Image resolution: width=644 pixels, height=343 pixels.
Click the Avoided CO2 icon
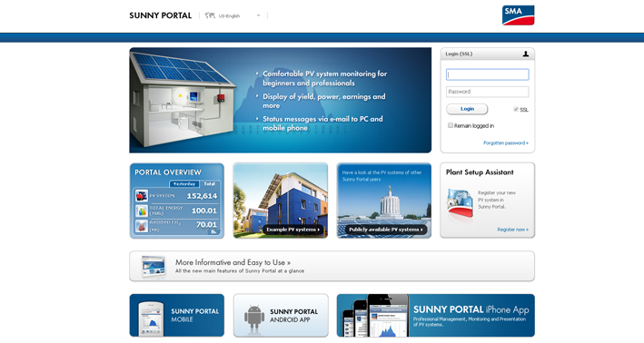(142, 226)
